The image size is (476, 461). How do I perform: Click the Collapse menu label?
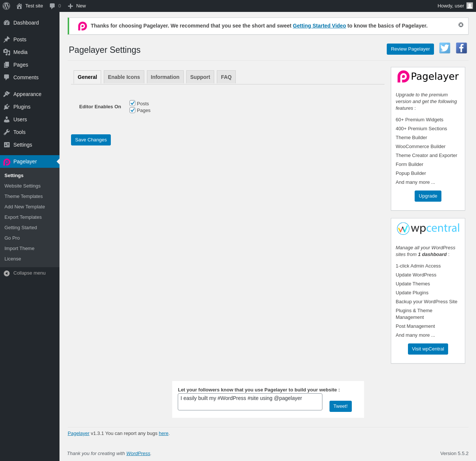tap(29, 273)
